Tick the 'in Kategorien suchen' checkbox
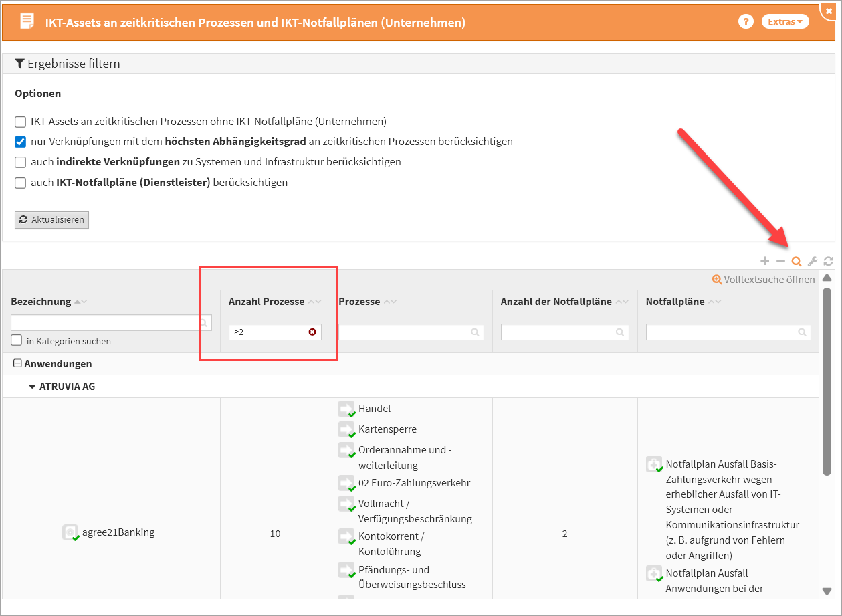842x616 pixels. point(17,341)
